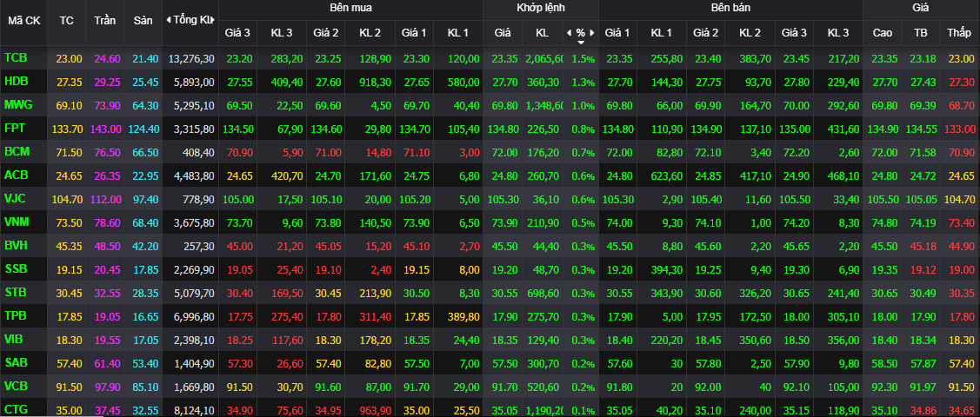980x417 pixels.
Task: Click CTG total volume 8,124,10
Action: point(194,410)
